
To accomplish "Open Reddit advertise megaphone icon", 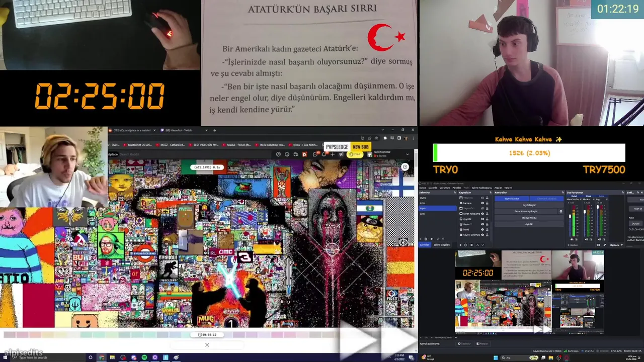I will click(341, 154).
